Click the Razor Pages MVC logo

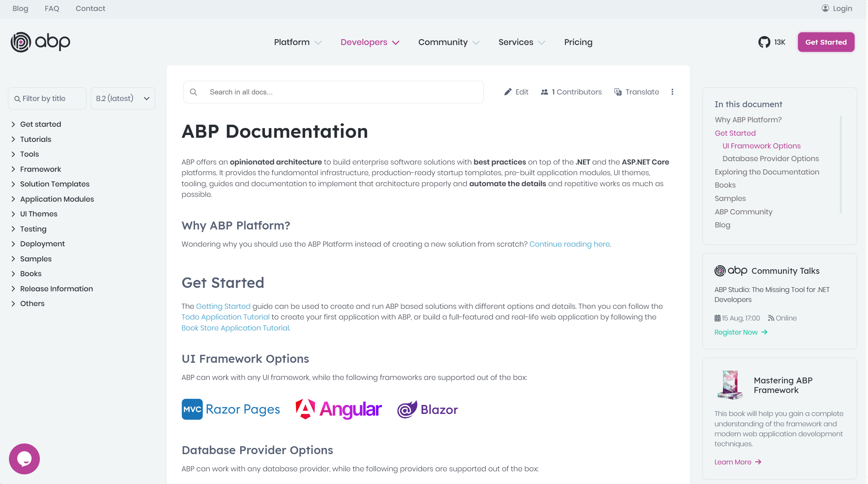(231, 409)
